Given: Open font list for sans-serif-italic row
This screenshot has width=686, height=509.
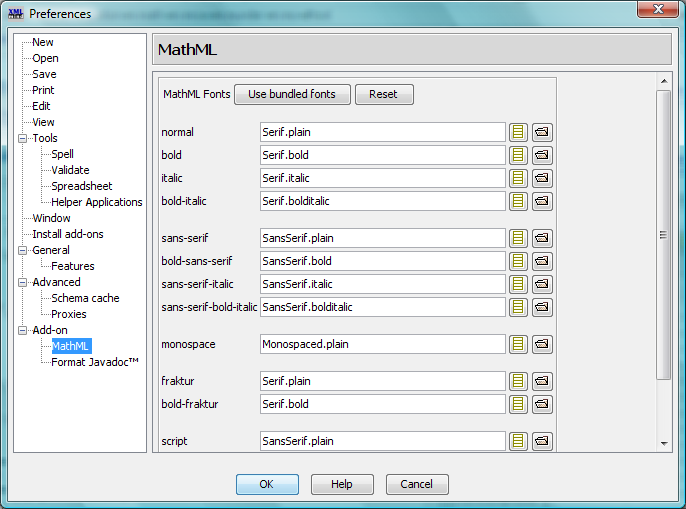Looking at the screenshot, I should [x=518, y=284].
